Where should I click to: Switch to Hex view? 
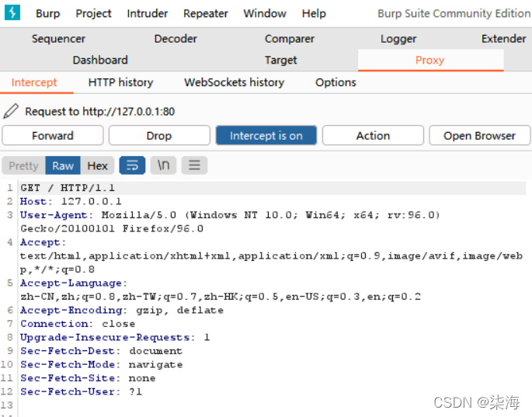tap(97, 165)
